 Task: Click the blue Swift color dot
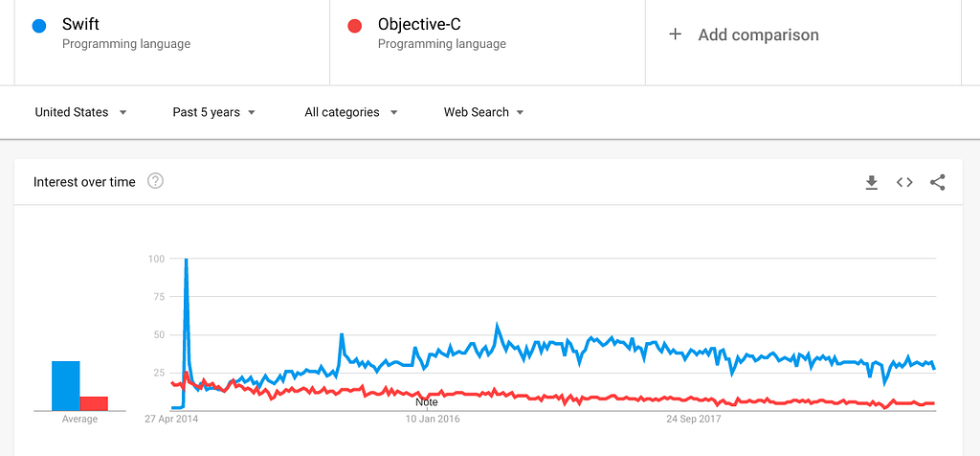click(x=38, y=26)
